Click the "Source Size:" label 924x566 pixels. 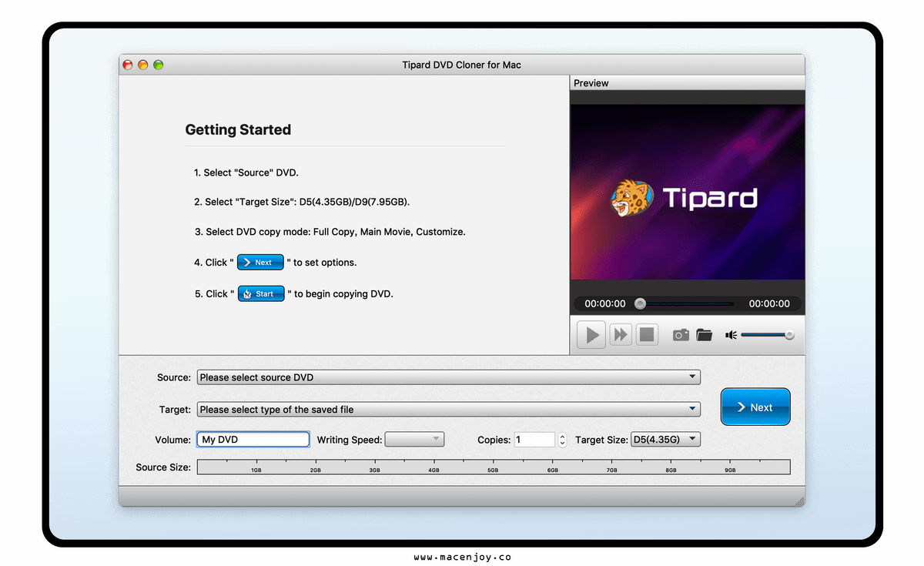tap(163, 467)
